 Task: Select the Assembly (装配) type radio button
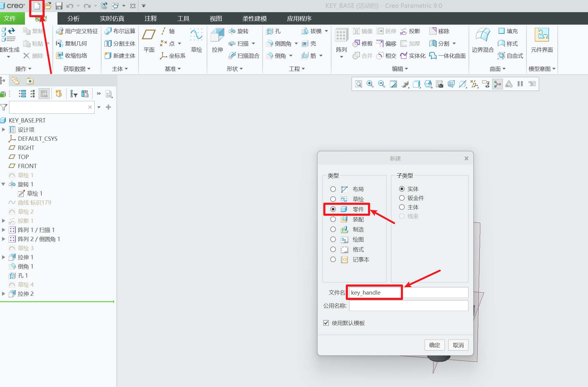point(333,219)
